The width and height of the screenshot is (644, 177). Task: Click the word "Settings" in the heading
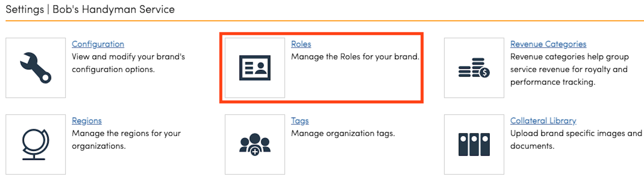[25, 10]
